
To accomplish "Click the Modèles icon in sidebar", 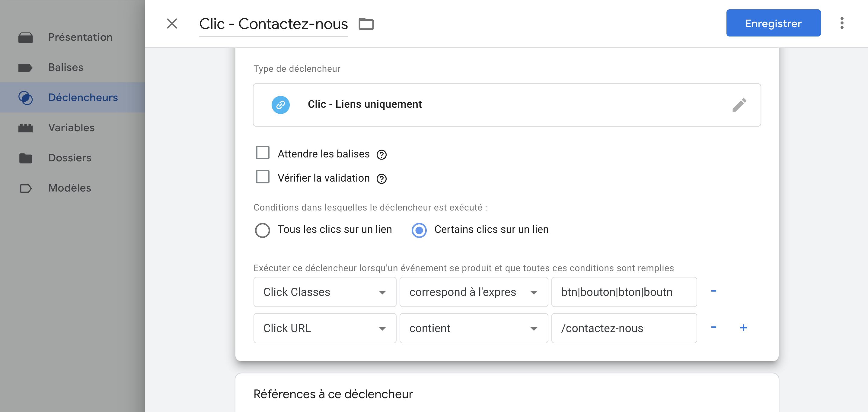I will coord(26,188).
